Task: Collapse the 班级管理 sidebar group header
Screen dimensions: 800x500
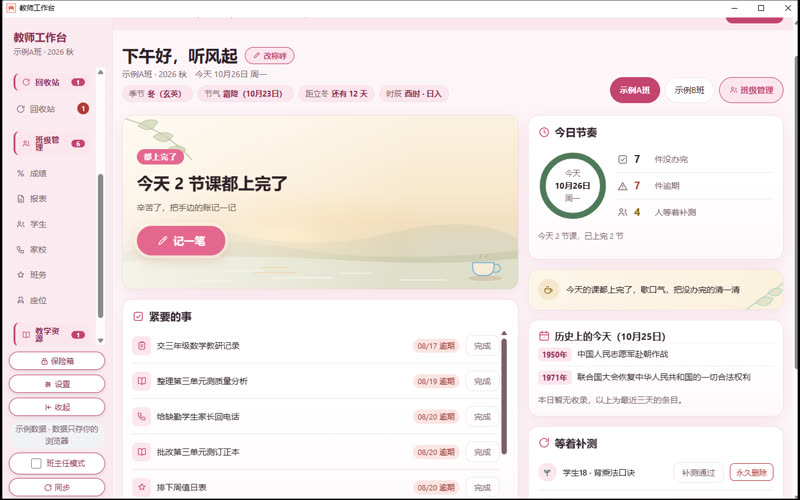Action: click(x=53, y=143)
